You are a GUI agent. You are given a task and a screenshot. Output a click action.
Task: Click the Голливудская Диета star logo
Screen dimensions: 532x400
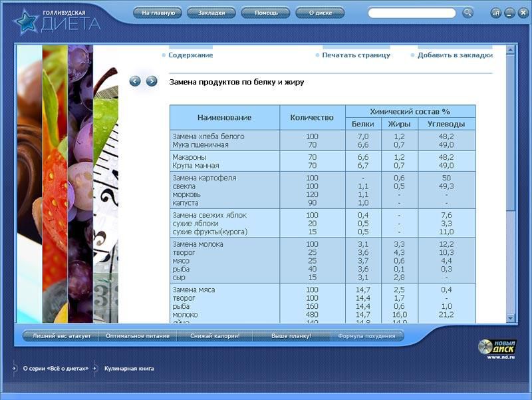25,20
